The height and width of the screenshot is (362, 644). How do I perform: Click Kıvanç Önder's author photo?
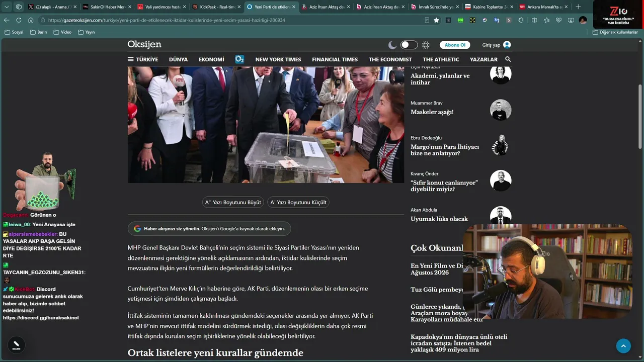click(501, 180)
